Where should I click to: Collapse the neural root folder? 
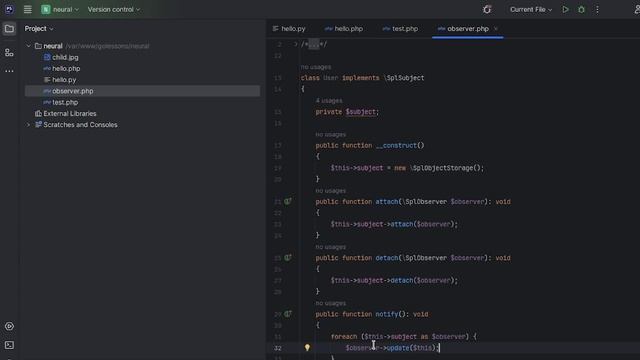pyautogui.click(x=29, y=46)
